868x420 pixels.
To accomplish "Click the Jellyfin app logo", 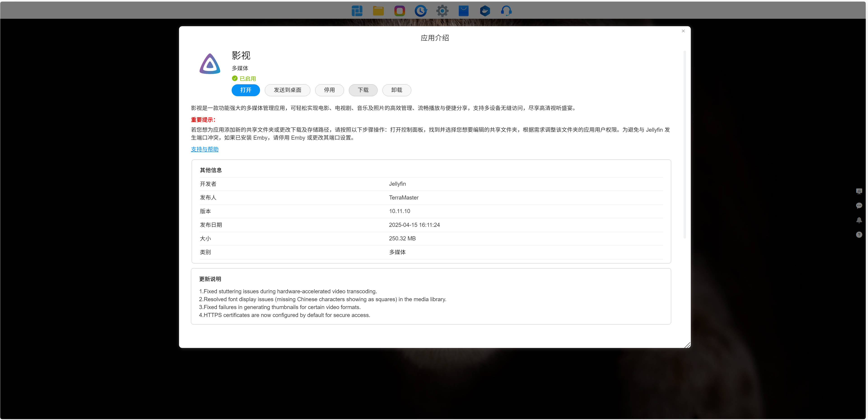I will [209, 64].
